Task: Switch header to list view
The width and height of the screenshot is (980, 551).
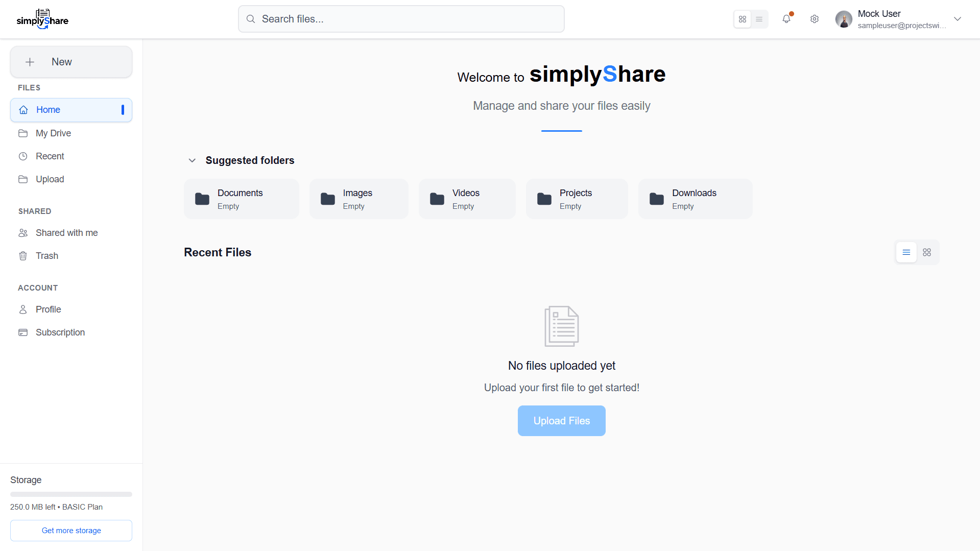Action: click(759, 19)
